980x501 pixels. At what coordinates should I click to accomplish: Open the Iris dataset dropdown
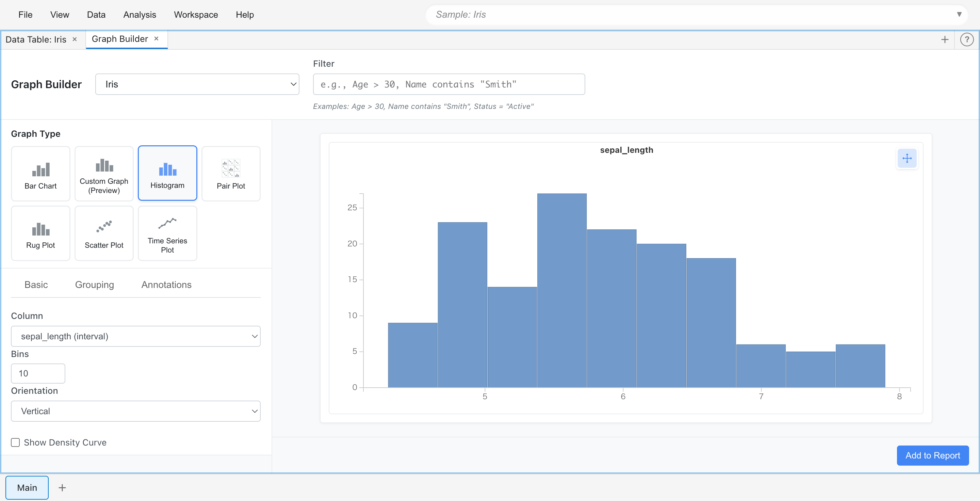tap(197, 84)
